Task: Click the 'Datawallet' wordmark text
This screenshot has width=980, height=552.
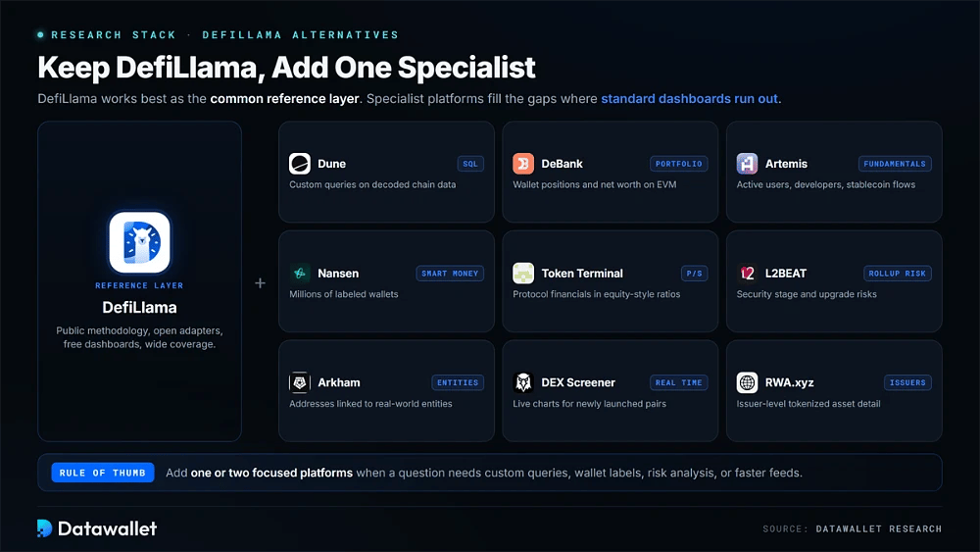Action: 107,528
